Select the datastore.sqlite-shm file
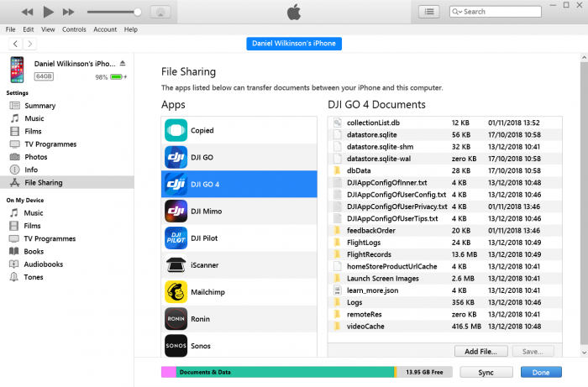588x387 pixels. coord(444,146)
